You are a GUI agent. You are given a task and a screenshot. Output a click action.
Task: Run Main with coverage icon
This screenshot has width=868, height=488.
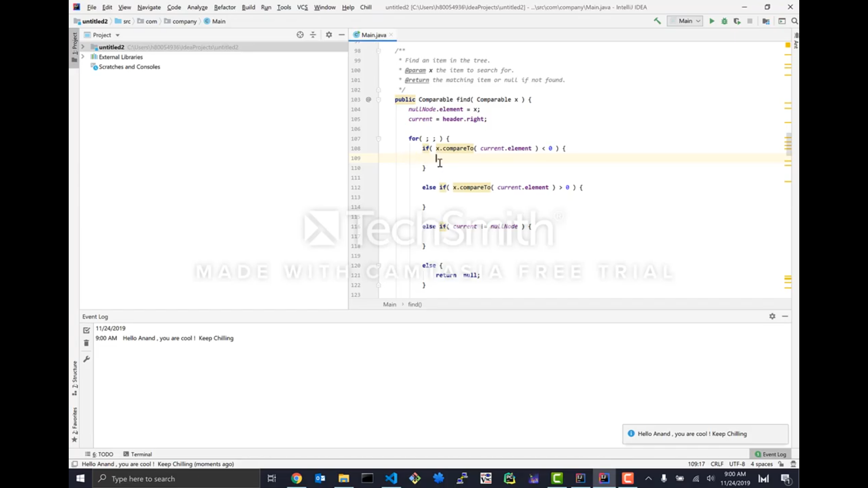coord(737,21)
